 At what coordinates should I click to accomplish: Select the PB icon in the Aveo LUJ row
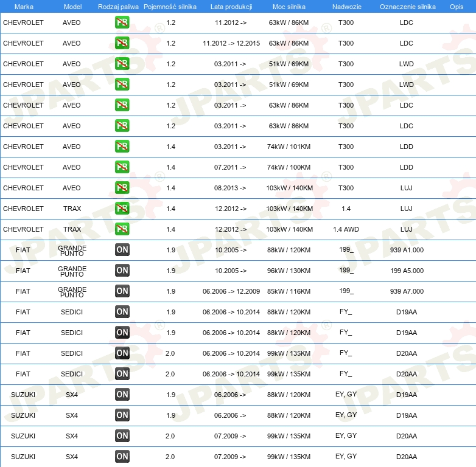[x=122, y=188]
